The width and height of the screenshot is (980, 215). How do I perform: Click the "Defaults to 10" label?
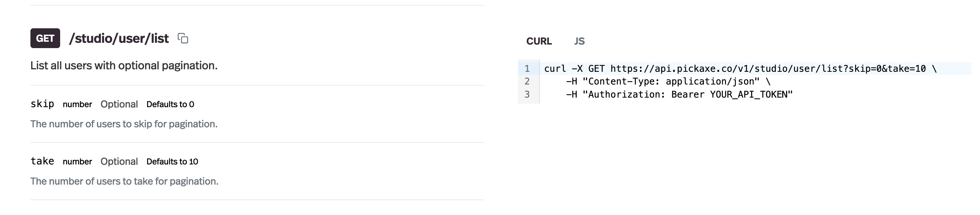pos(172,161)
